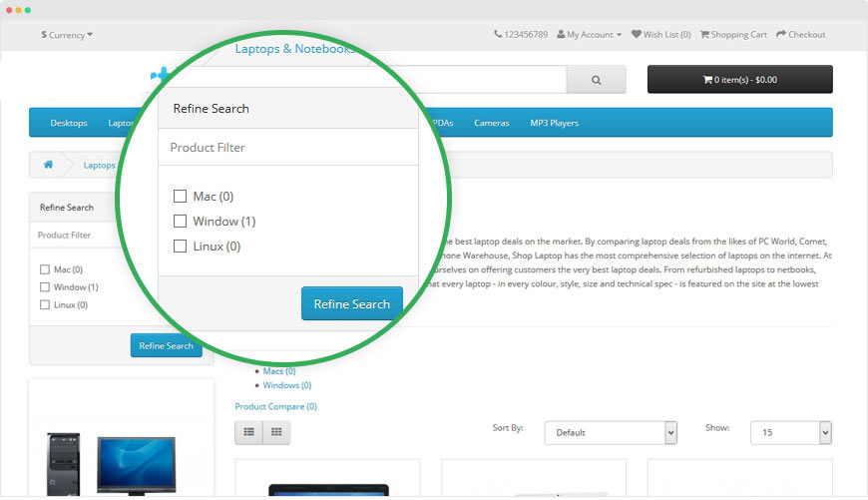The width and height of the screenshot is (868, 500).
Task: Open the Currency dropdown
Action: click(67, 35)
